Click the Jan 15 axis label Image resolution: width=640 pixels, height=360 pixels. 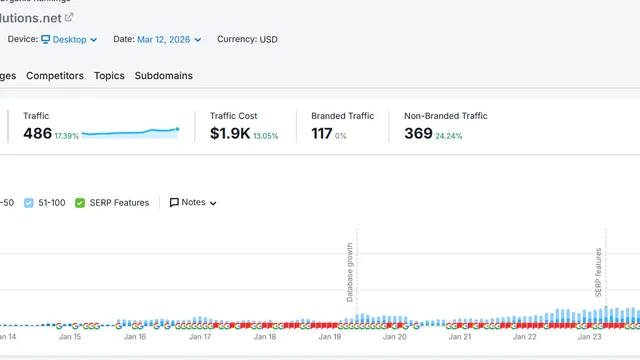tap(70, 337)
